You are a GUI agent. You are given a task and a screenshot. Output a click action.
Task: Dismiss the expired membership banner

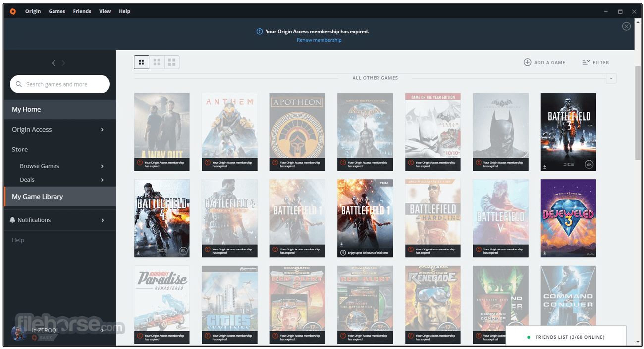click(626, 26)
